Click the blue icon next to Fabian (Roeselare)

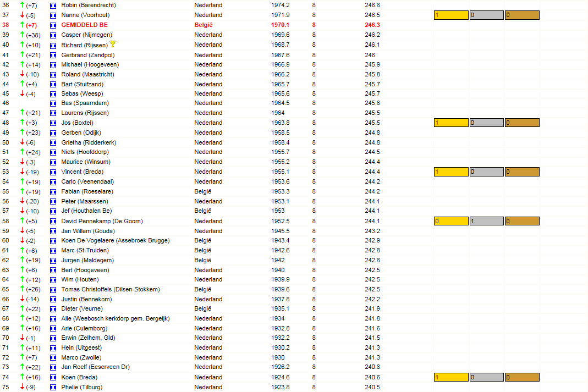(x=53, y=192)
